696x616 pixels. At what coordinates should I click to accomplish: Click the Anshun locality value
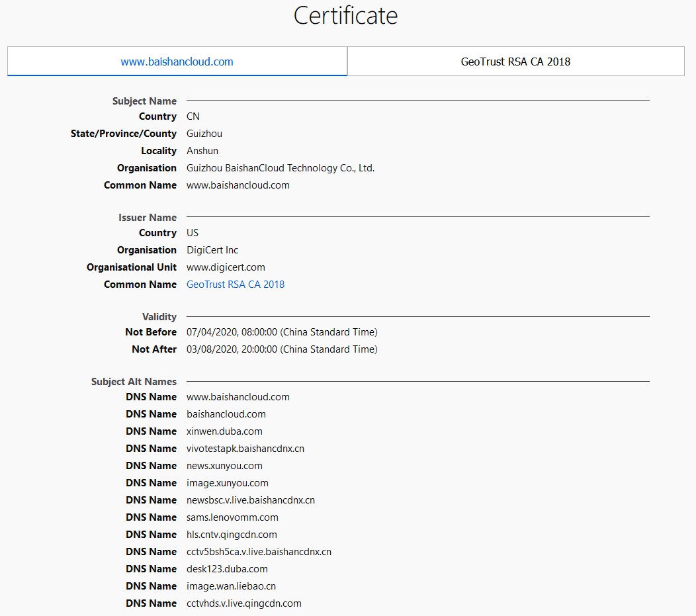(202, 151)
